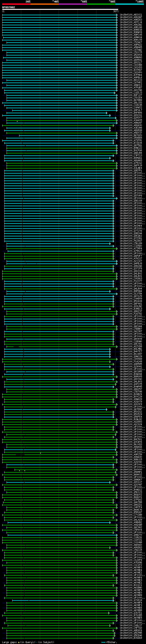Click the green alignment bar for UniRef100_B3SDG9

tap(60, 638)
